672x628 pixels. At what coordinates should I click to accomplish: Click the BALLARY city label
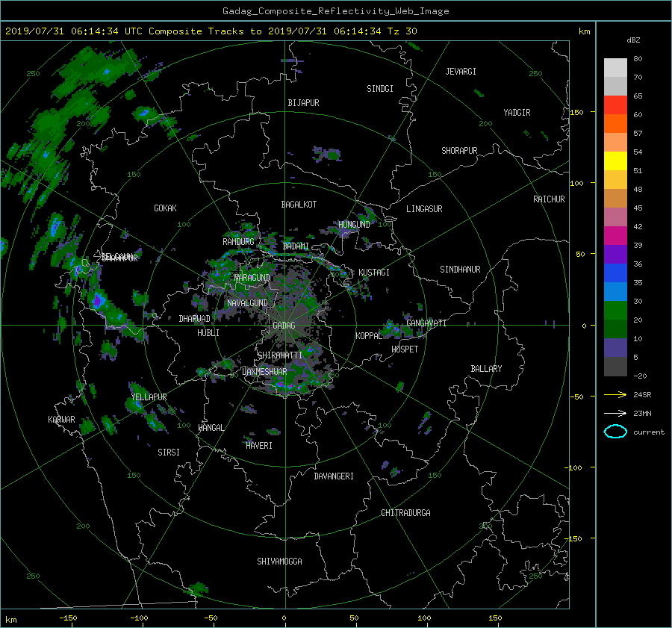(486, 369)
